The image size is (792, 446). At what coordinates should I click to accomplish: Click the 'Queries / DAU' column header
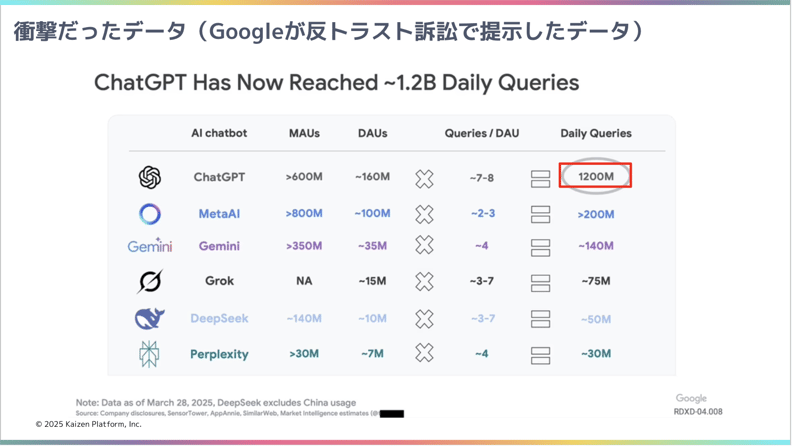pyautogui.click(x=482, y=133)
